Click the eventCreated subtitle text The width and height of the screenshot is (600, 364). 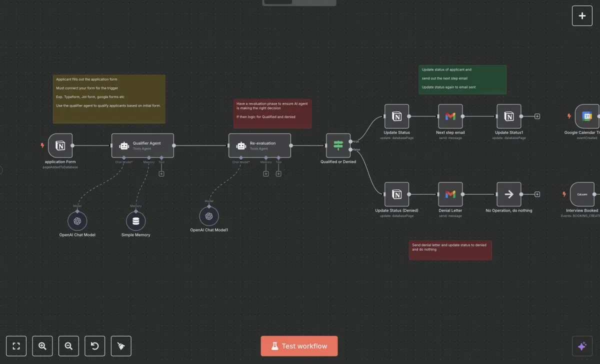point(587,137)
